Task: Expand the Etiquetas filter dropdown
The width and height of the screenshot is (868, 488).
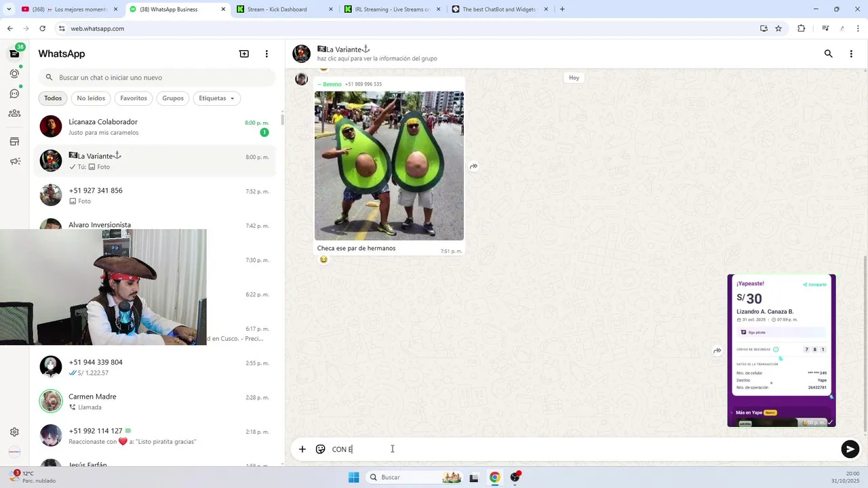Action: coord(217,98)
